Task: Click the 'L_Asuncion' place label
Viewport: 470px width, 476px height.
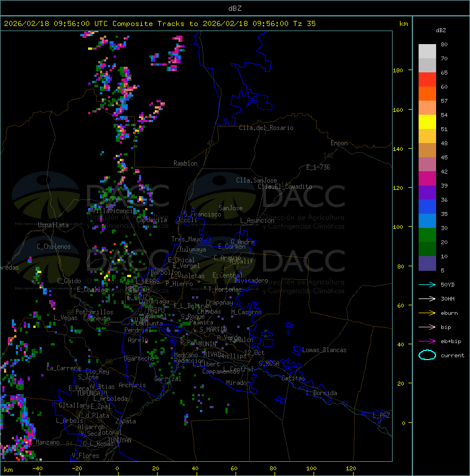Action: 257,220
